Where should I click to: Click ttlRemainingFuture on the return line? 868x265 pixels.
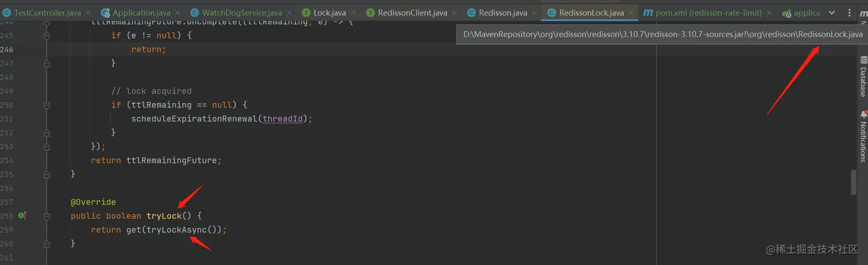172,161
